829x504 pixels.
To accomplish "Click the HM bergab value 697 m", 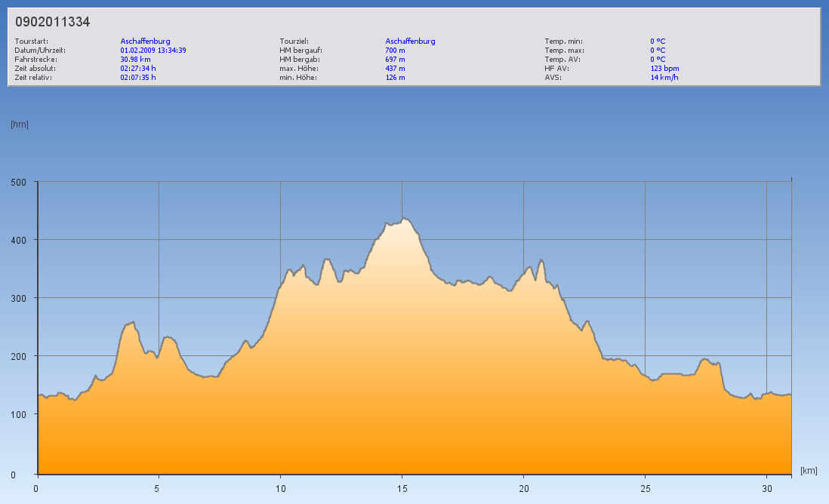I will click(395, 60).
